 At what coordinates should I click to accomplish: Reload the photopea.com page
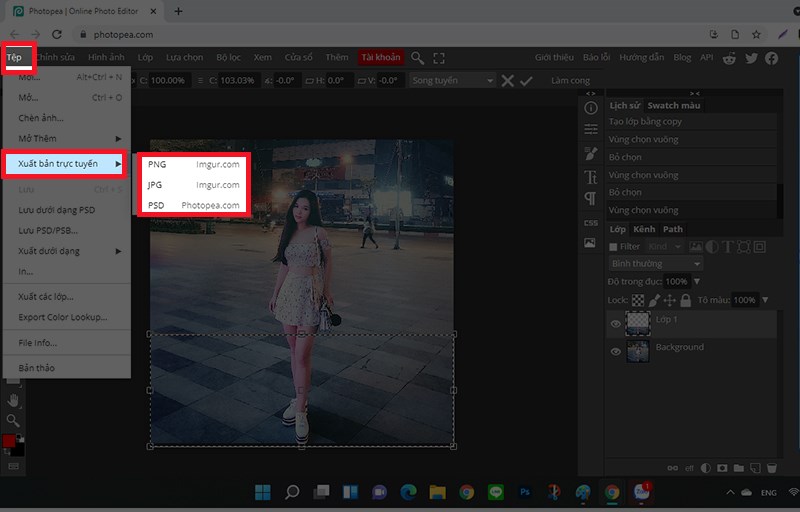tap(57, 35)
